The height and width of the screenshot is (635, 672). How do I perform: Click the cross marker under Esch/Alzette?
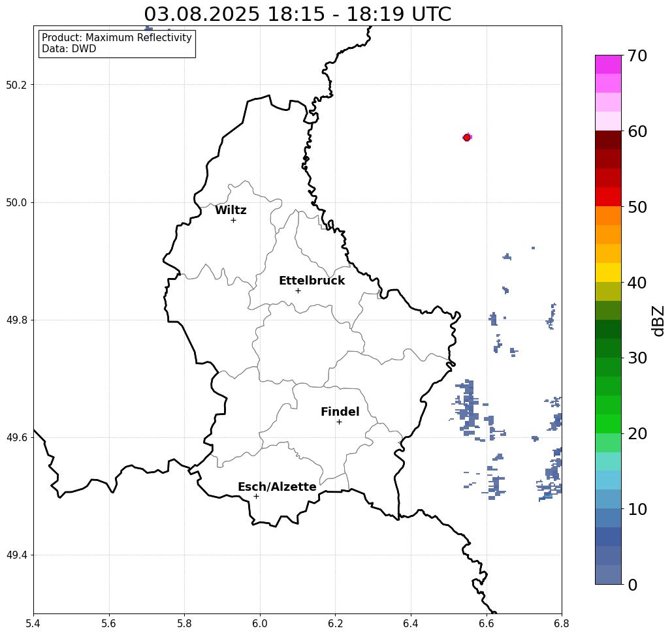pyautogui.click(x=256, y=497)
